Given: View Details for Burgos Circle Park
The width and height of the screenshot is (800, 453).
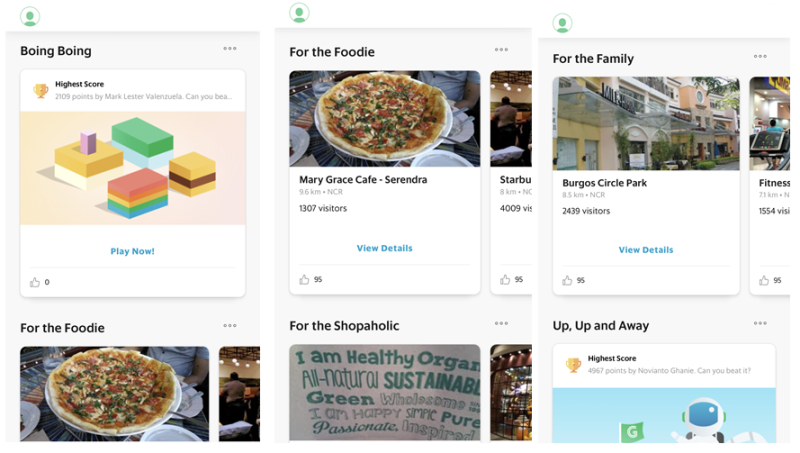Looking at the screenshot, I should [x=645, y=250].
